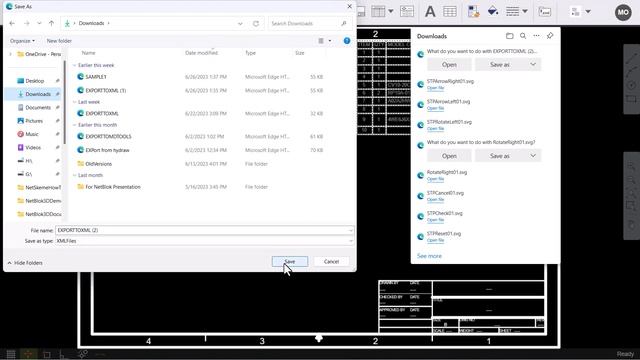Click the folder-with-label toolbar icon

(545, 11)
